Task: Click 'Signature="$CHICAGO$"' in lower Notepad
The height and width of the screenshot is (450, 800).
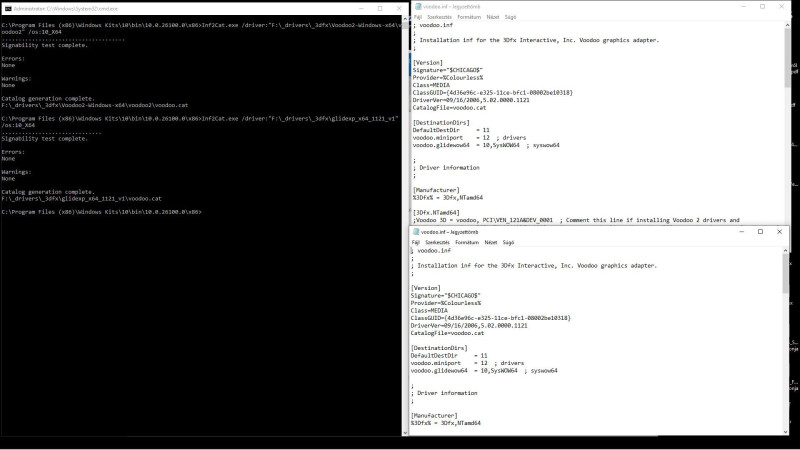Action: point(445,295)
